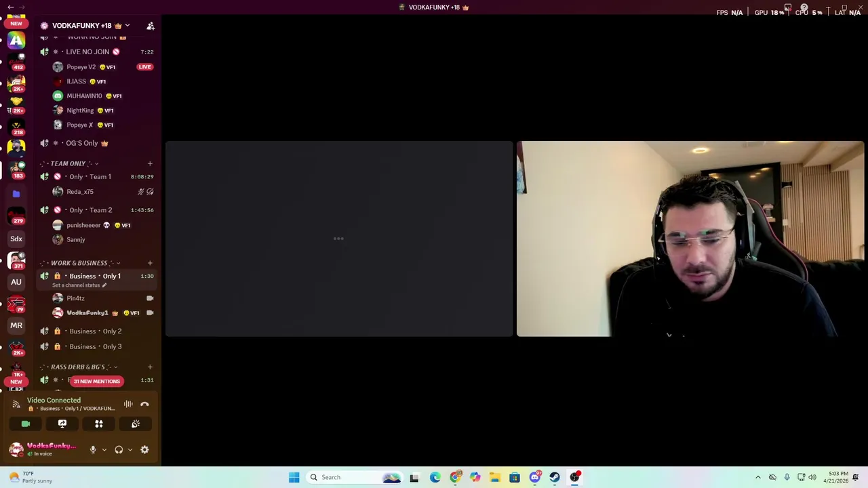Screen dimensions: 868x488
Task: Mute the microphone
Action: click(93, 450)
